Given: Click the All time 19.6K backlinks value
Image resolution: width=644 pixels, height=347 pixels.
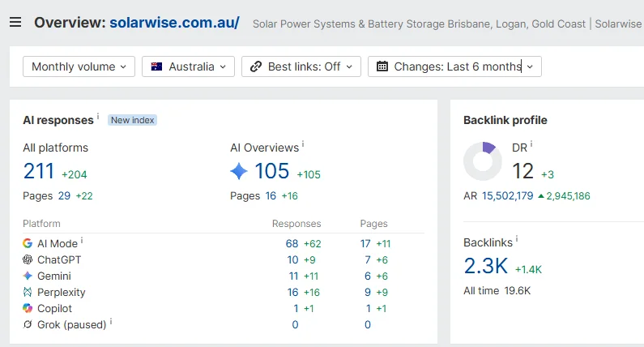Looking at the screenshot, I should 518,291.
